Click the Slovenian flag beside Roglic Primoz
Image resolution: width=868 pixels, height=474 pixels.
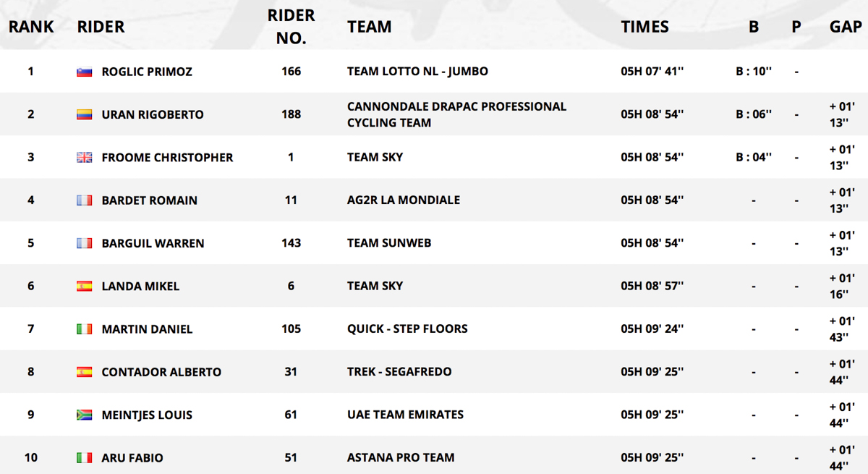pos(85,72)
